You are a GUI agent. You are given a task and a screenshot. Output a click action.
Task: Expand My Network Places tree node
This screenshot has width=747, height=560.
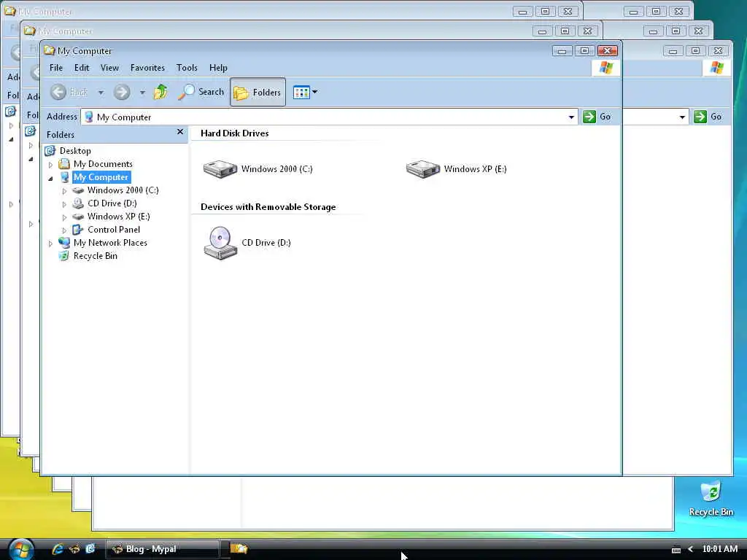[50, 244]
